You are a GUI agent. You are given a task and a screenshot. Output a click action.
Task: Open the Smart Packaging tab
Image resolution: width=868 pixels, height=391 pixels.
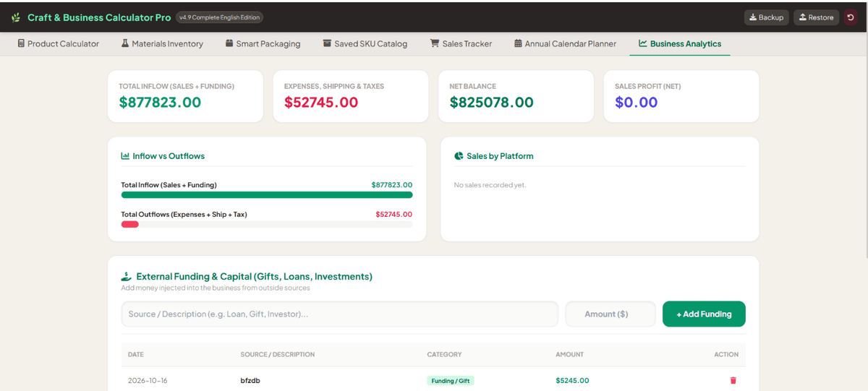(x=263, y=43)
